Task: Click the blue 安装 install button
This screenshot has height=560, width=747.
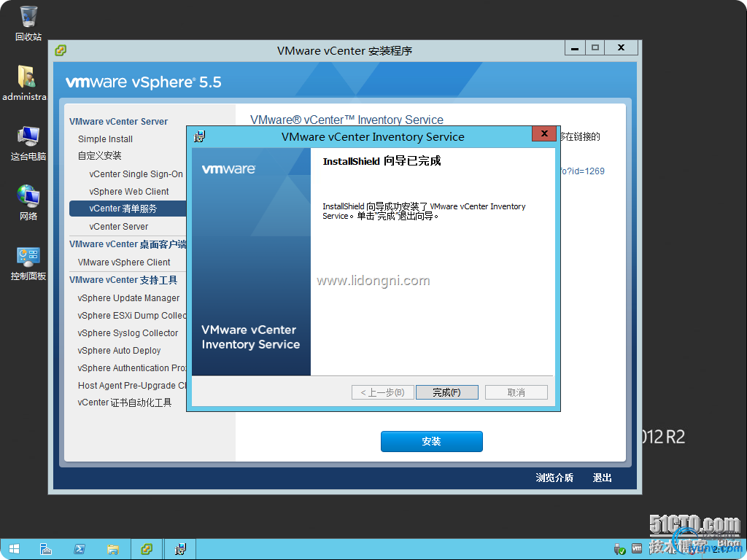Action: point(432,441)
